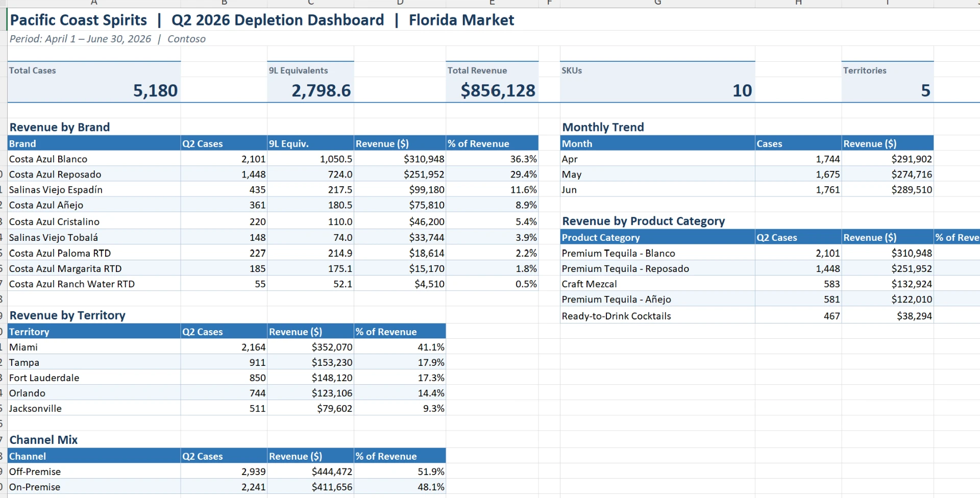Select the 36.3% share of revenue cell
This screenshot has width=980, height=498.
492,159
